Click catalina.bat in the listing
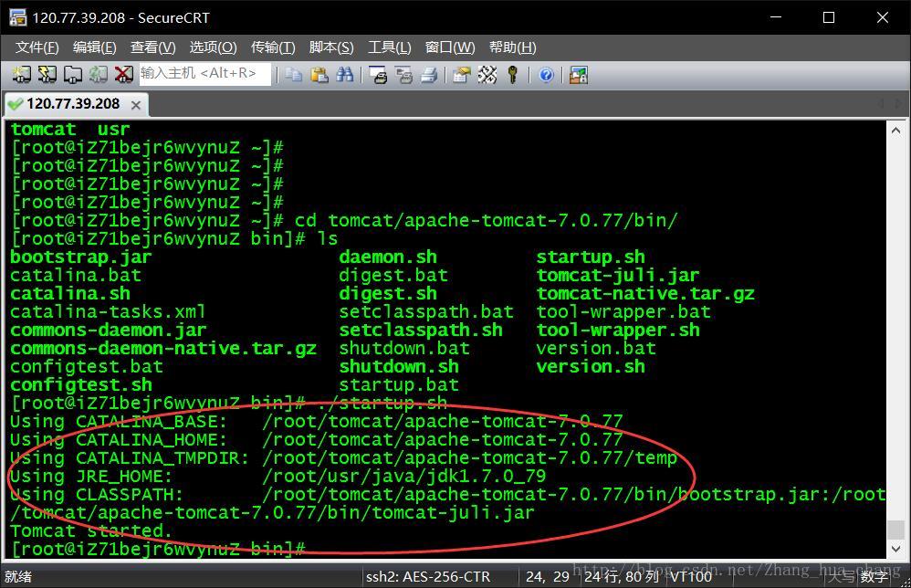The width and height of the screenshot is (911, 588). 76,275
